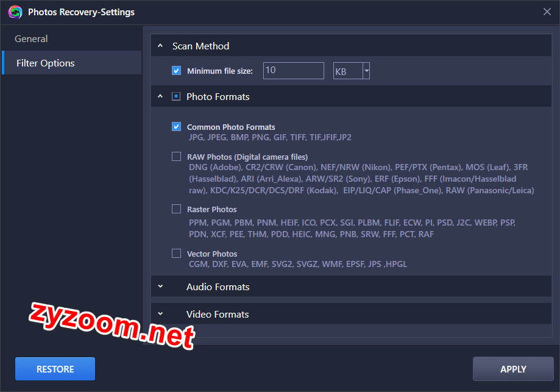Click the RESTORE button
Screen dimensions: 560x392
click(55, 369)
